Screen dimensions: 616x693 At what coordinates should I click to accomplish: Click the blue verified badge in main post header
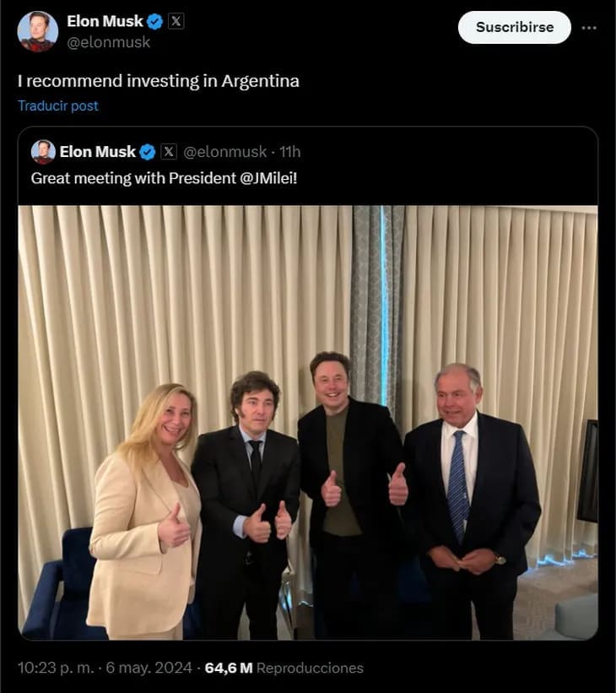[x=154, y=22]
